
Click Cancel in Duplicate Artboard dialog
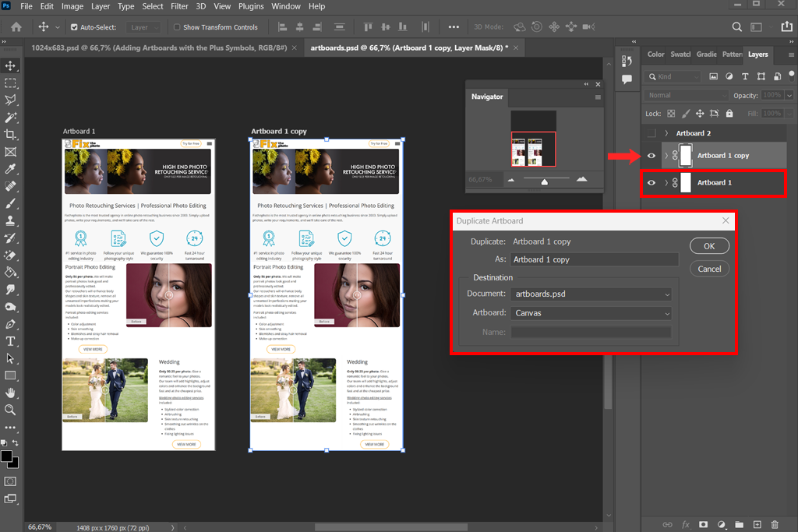pos(709,269)
